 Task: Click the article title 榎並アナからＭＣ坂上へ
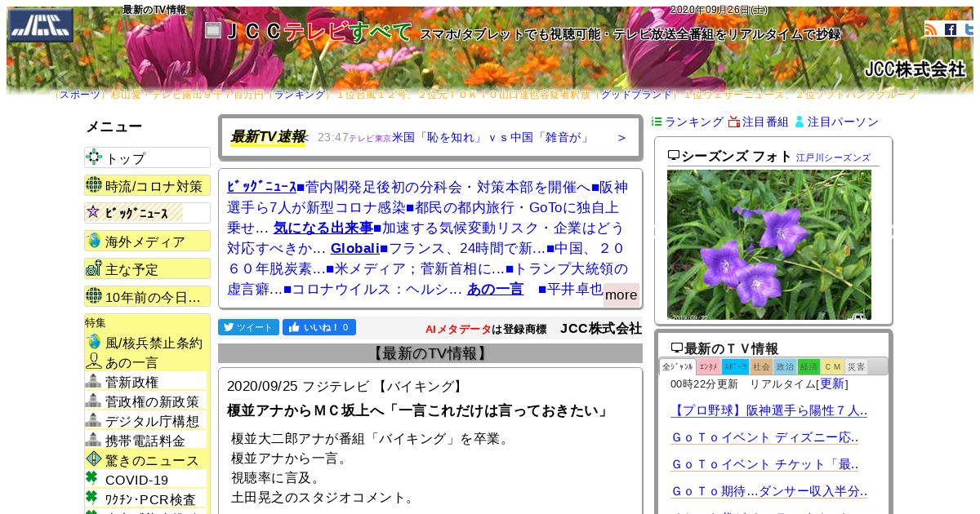coord(419,410)
